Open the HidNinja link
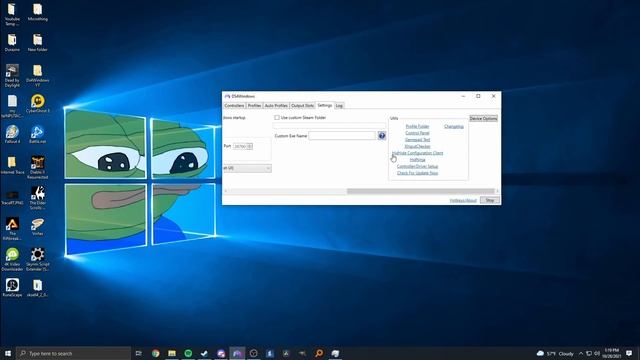 [417, 160]
